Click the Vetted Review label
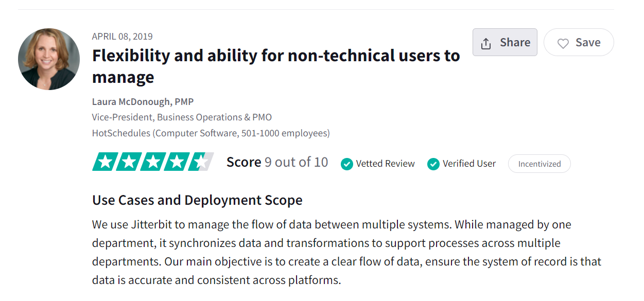This screenshot has width=644, height=301. 386,164
